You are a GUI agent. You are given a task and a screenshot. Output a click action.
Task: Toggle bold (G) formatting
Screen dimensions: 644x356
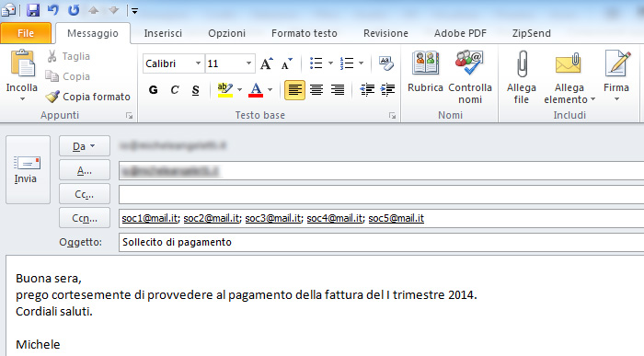(154, 90)
